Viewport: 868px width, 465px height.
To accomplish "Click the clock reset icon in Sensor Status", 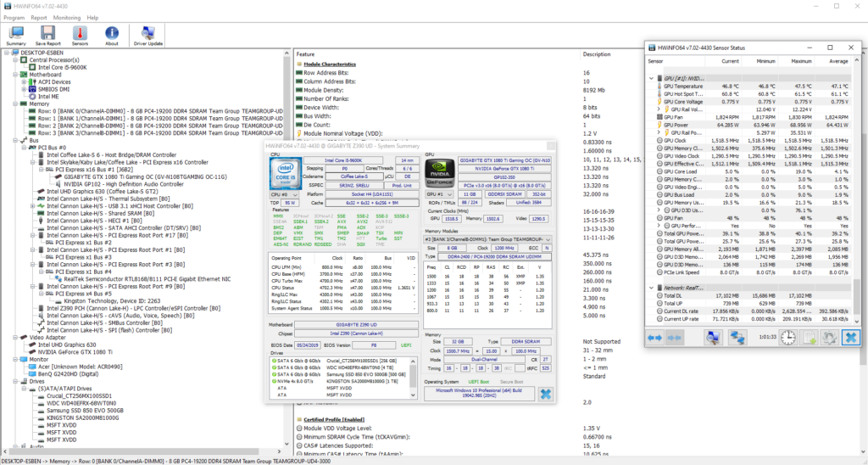I will (x=788, y=337).
